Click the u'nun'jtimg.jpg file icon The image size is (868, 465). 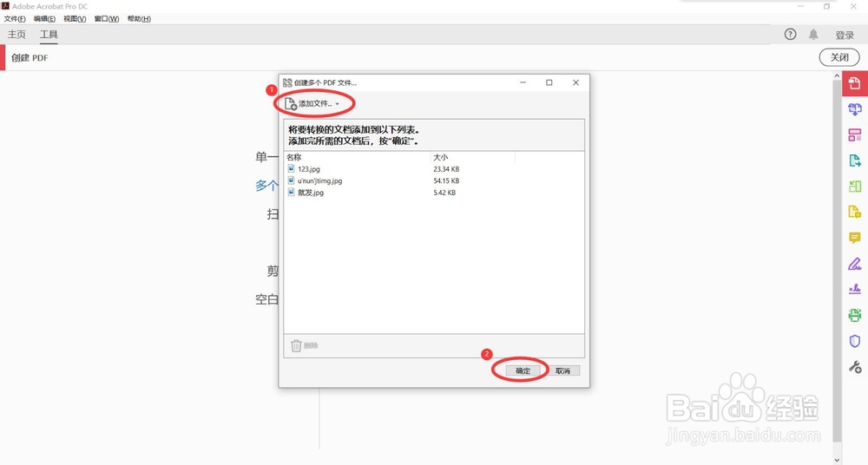291,180
